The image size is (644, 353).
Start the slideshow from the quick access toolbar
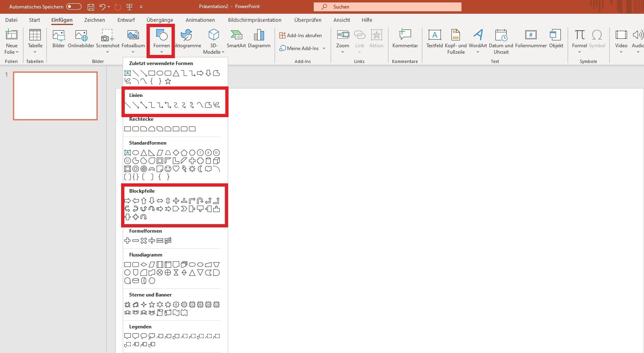[129, 7]
